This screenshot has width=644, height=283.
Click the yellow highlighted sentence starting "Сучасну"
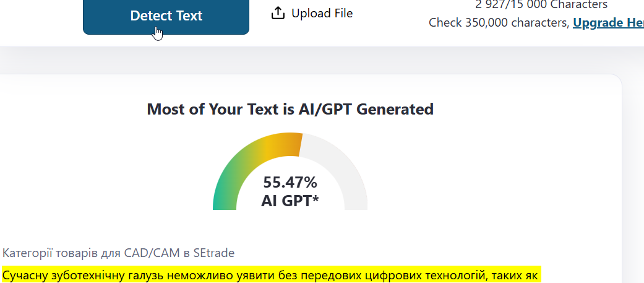[x=272, y=275]
